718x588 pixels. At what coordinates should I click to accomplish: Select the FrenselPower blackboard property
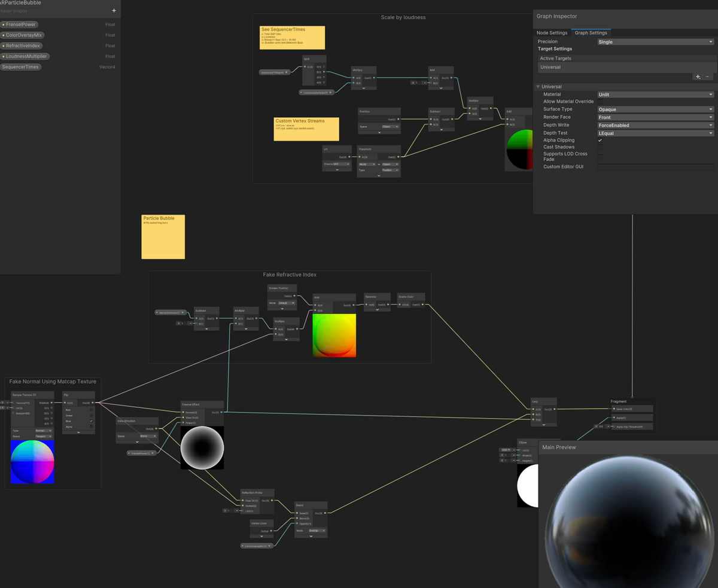[19, 25]
